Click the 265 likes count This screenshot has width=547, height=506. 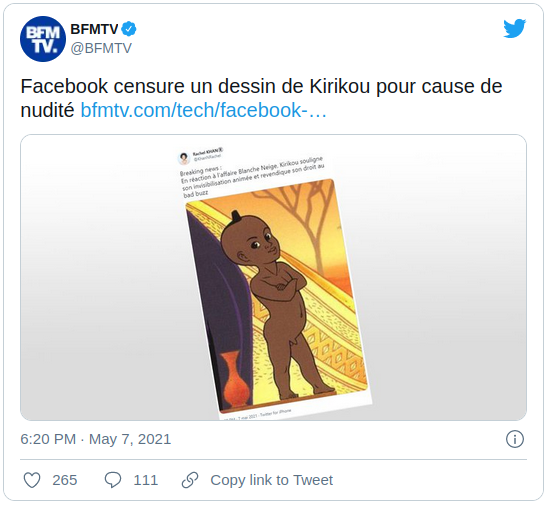click(x=65, y=480)
